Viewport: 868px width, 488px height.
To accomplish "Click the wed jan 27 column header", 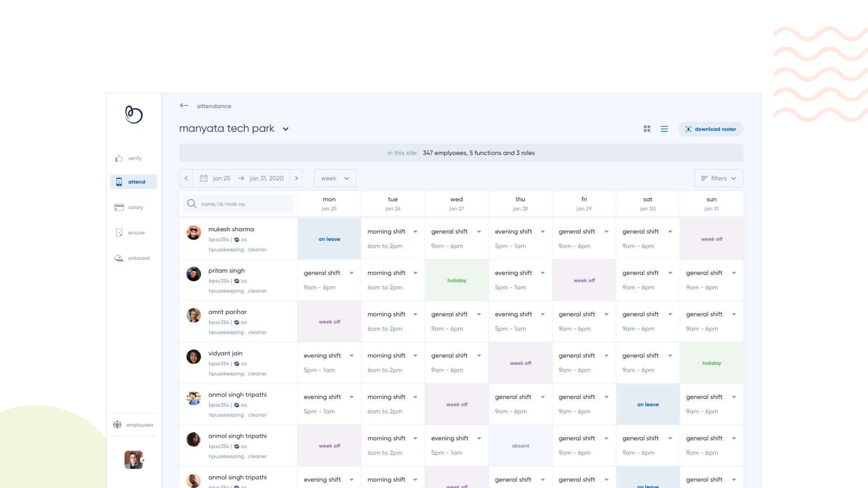I will click(457, 204).
